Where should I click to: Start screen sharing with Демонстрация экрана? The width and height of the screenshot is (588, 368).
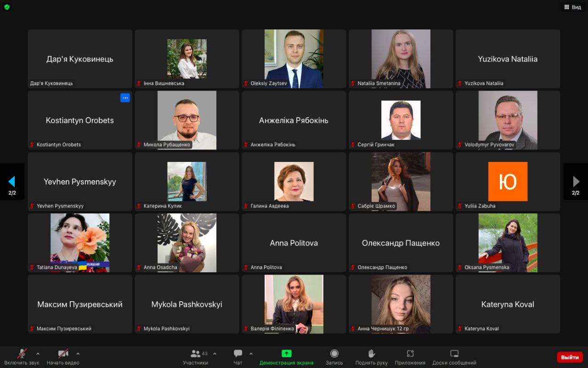coord(286,357)
